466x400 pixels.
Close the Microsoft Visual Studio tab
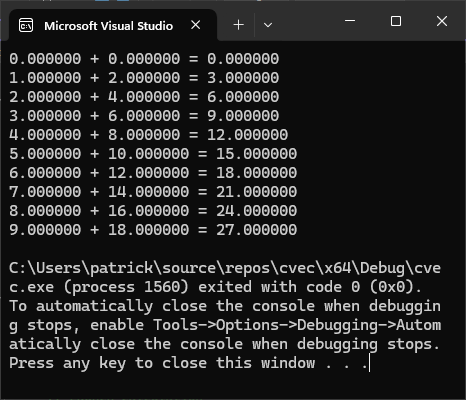(x=196, y=25)
